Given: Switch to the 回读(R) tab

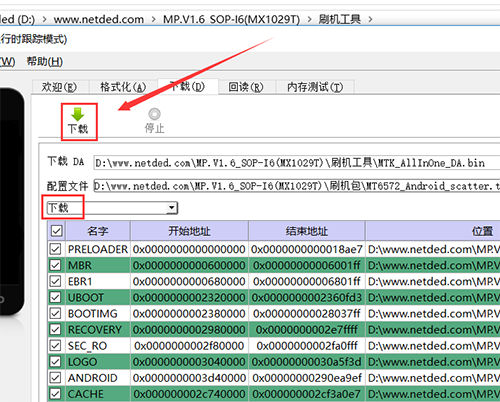Looking at the screenshot, I should pos(246,87).
